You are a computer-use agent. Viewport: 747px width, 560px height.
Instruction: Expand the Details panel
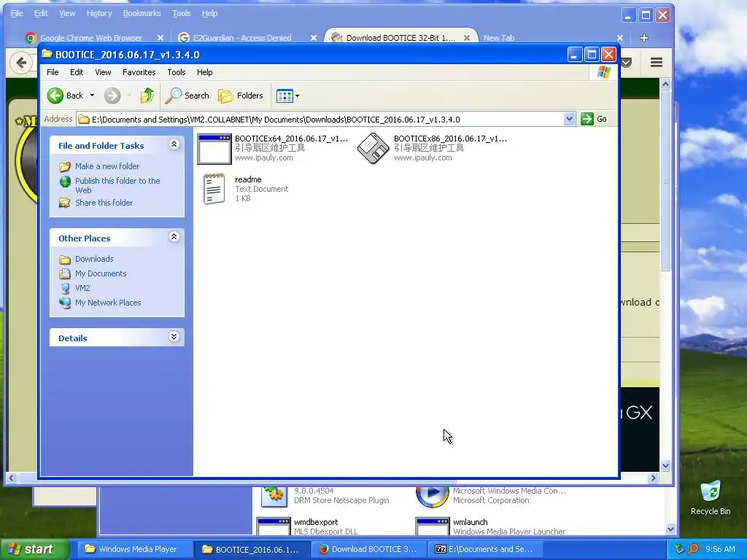point(174,337)
